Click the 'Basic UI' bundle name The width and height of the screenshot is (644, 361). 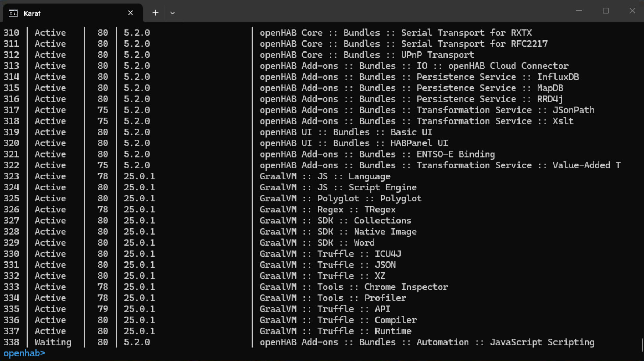click(x=411, y=132)
